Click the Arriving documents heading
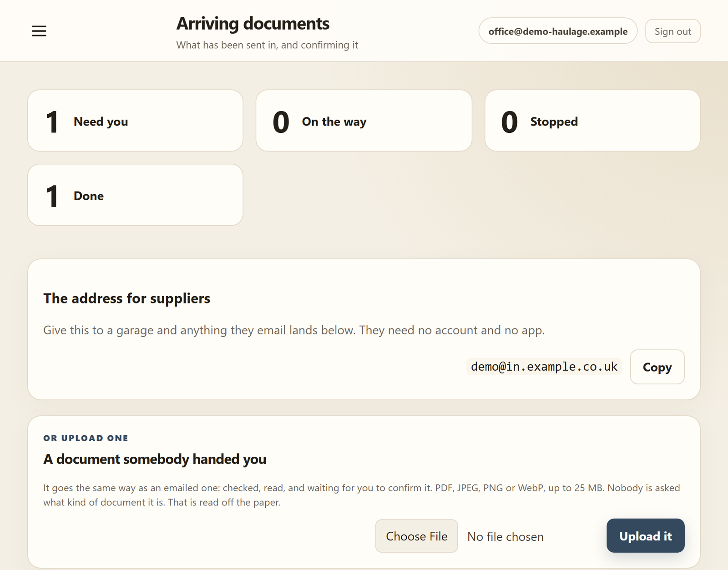The width and height of the screenshot is (728, 570). click(x=253, y=24)
